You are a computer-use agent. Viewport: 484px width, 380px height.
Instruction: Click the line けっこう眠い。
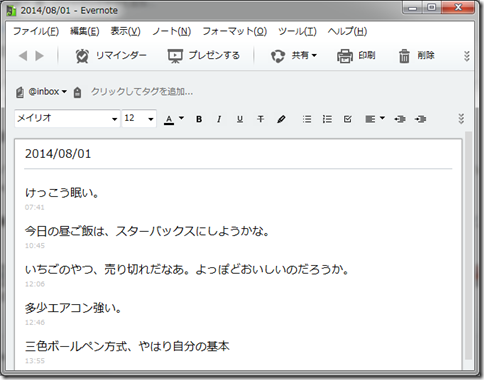[62, 193]
